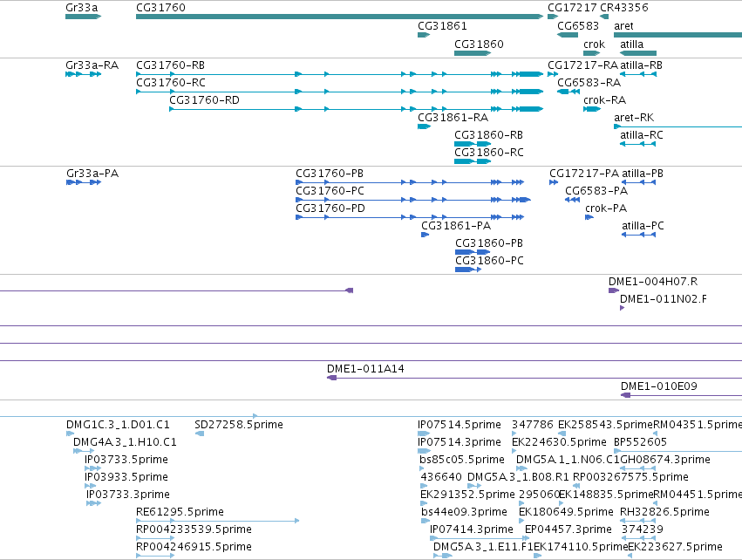Select transcript crok-RA
Screen dimensions: 742x560
605,100
